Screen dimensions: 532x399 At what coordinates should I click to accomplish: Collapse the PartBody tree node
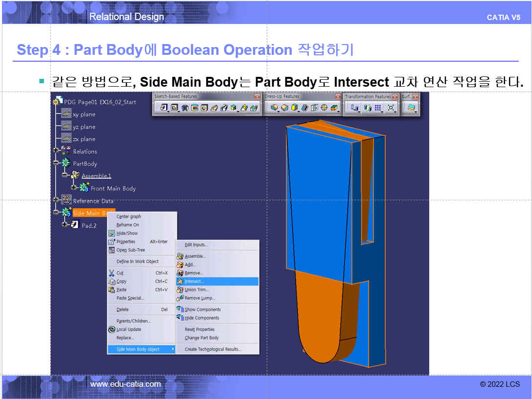coord(56,164)
